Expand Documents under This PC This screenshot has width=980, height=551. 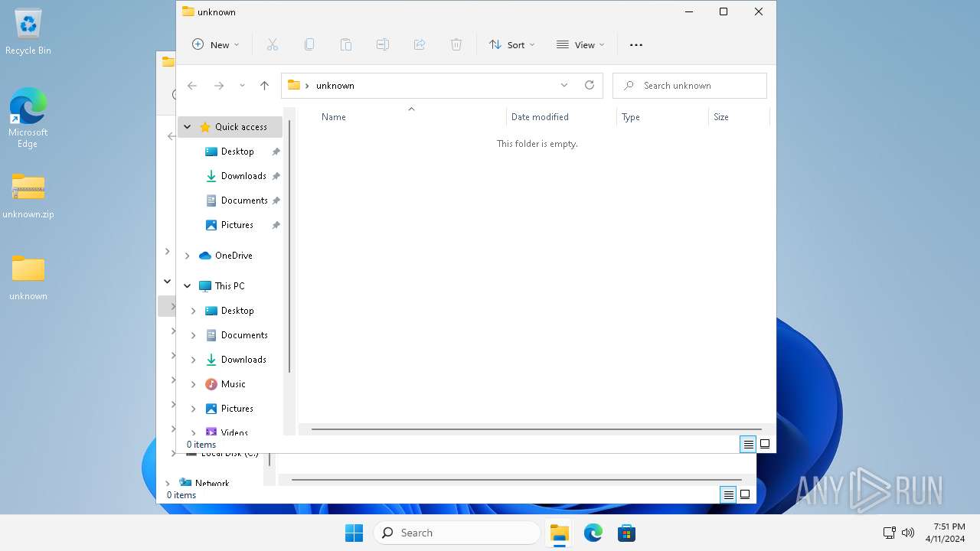(x=193, y=335)
